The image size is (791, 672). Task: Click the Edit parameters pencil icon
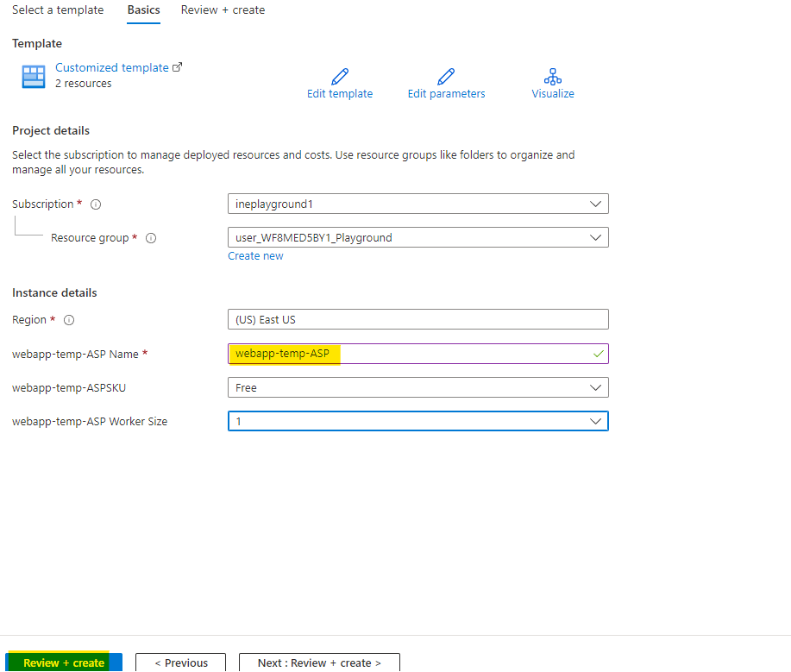(446, 76)
